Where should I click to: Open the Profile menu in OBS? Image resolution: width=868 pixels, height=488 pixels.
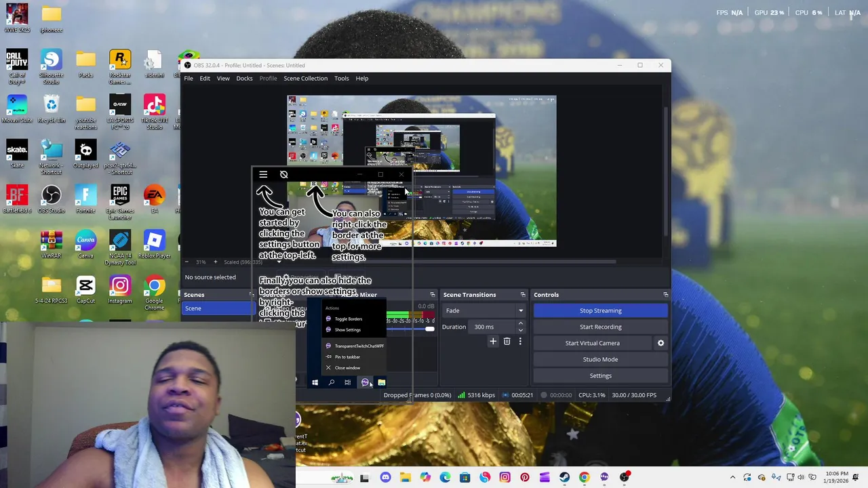[268, 78]
